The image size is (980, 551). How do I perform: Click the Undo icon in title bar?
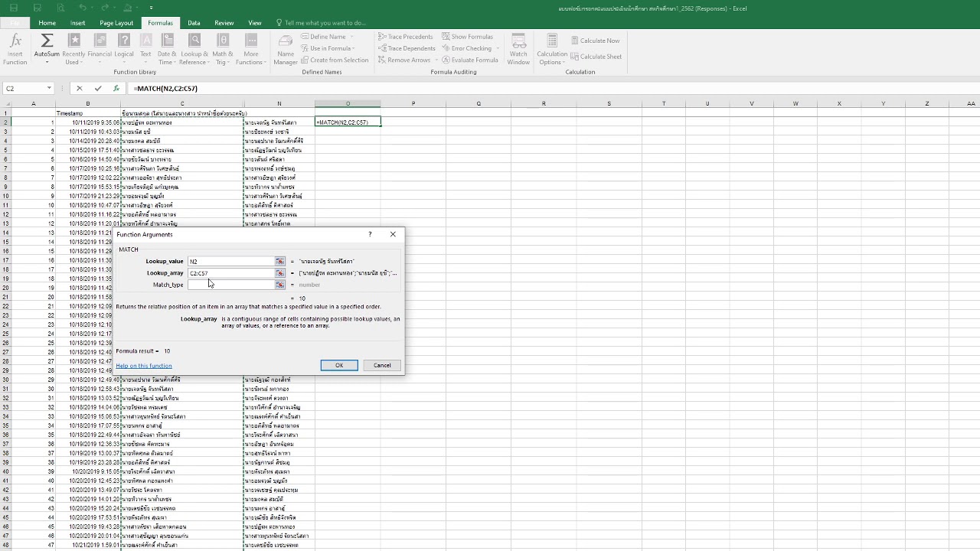83,8
